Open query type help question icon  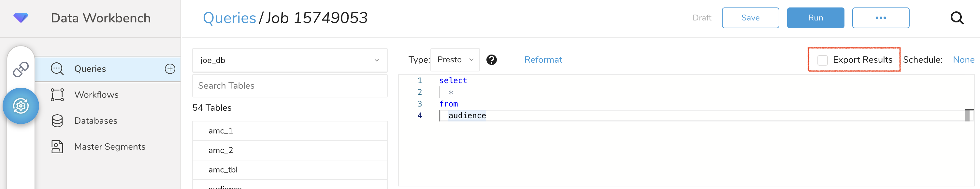pyautogui.click(x=491, y=60)
